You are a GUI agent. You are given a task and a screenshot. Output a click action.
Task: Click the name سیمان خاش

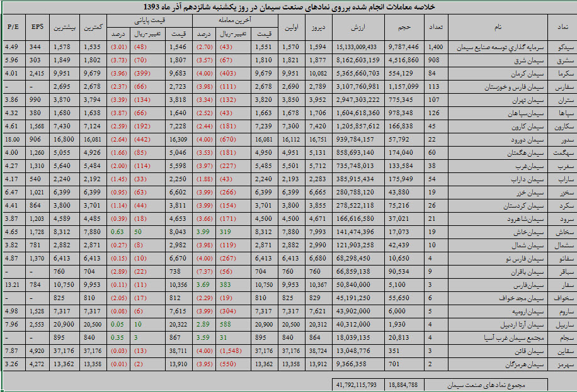(x=528, y=233)
